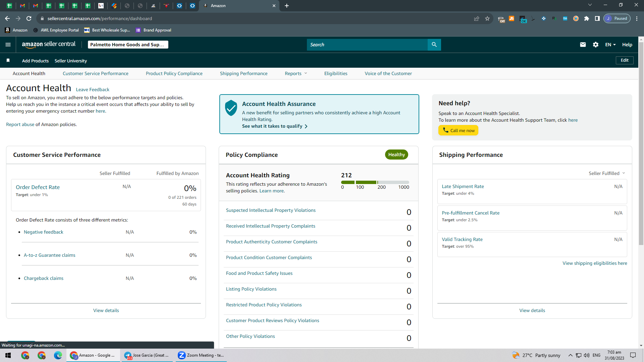Select the Shipping Performance tab
The width and height of the screenshot is (644, 362).
coord(244,73)
